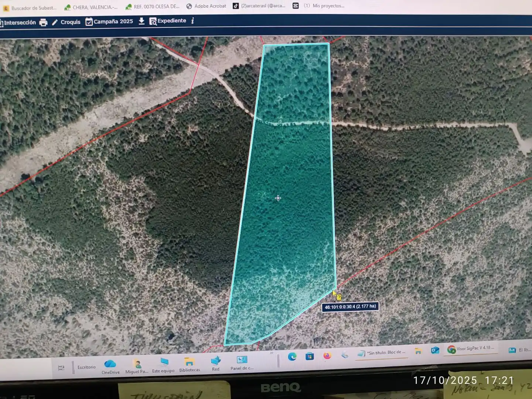
Task: Click the download arrow icon
Action: [x=141, y=21]
